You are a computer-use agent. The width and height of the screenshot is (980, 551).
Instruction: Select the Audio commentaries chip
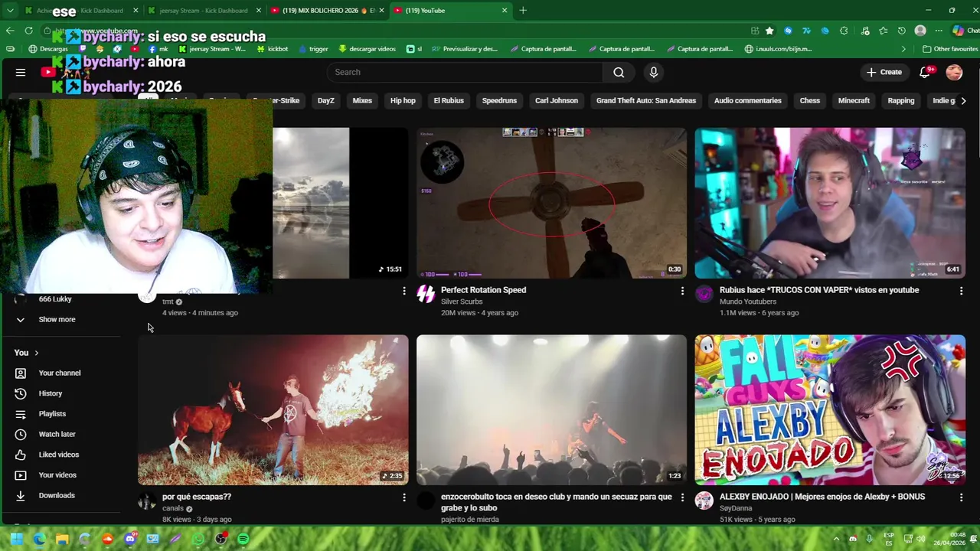point(748,100)
